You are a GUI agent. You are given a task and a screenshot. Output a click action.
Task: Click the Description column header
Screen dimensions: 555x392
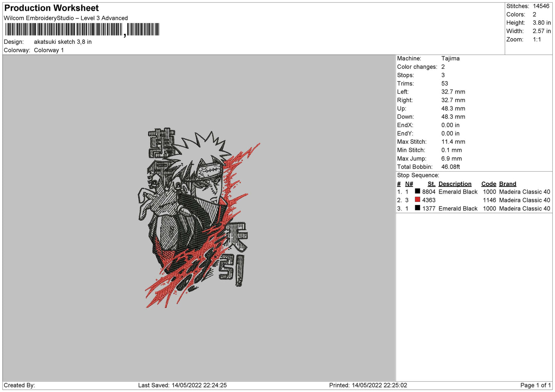[x=455, y=184]
